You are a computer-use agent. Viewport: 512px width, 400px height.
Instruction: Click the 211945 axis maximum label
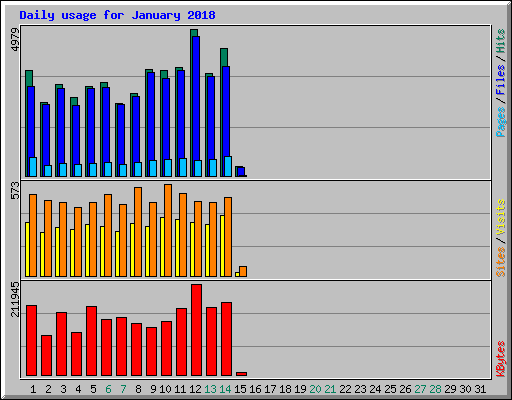click(x=15, y=299)
